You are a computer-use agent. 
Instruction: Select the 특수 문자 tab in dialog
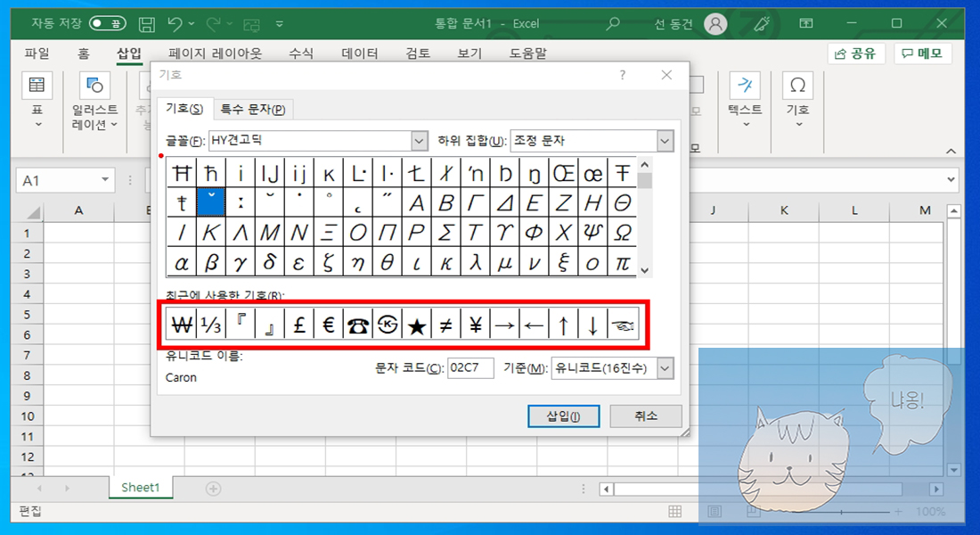click(x=252, y=110)
